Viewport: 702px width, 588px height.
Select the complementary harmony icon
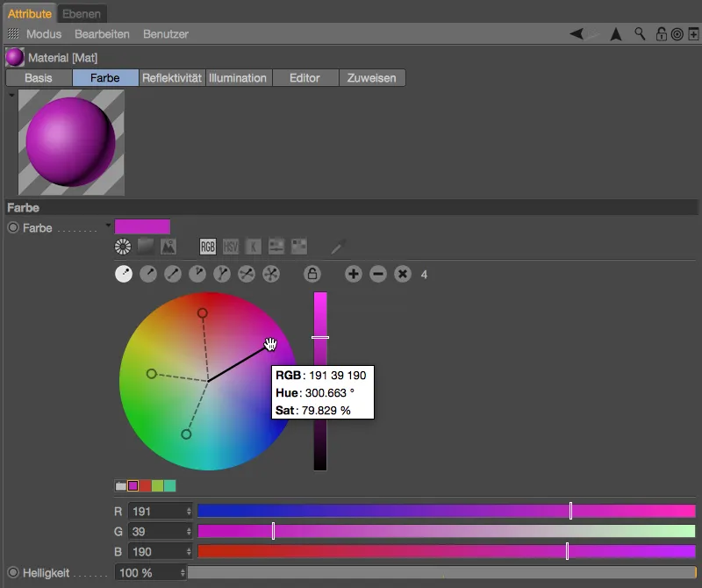click(173, 274)
